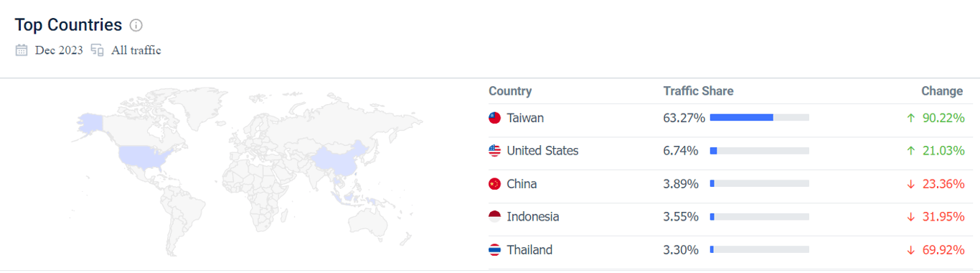Click the China flag icon
This screenshot has height=273, width=980.
click(x=495, y=184)
